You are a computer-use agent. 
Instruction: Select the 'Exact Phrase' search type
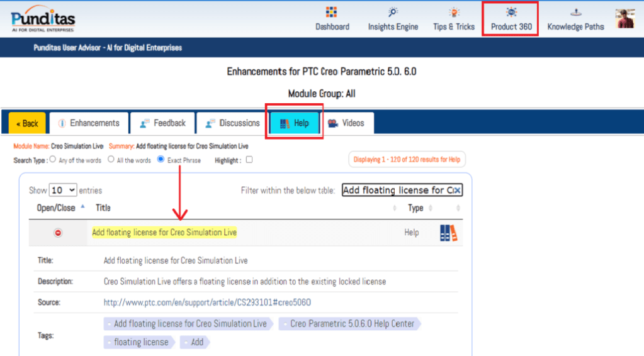coord(161,160)
